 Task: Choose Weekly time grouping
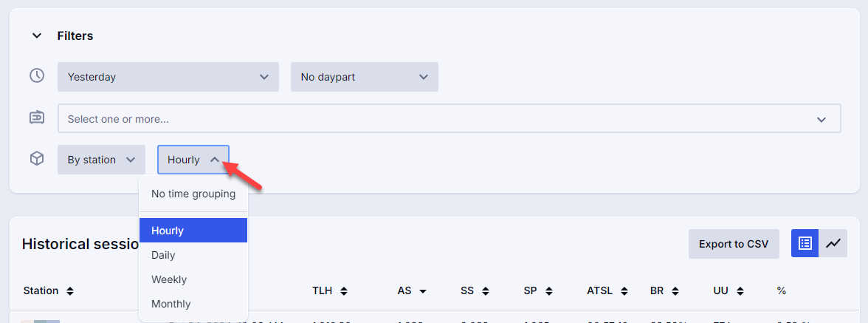click(x=169, y=279)
